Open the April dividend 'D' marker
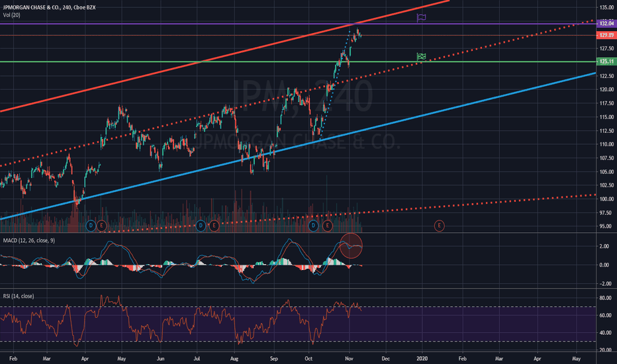The width and height of the screenshot is (617, 364). click(x=91, y=226)
